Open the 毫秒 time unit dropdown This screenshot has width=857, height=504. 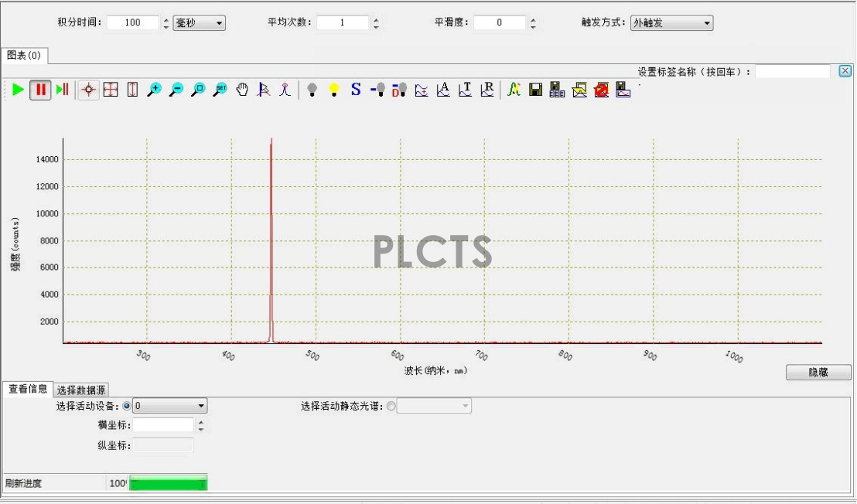199,23
